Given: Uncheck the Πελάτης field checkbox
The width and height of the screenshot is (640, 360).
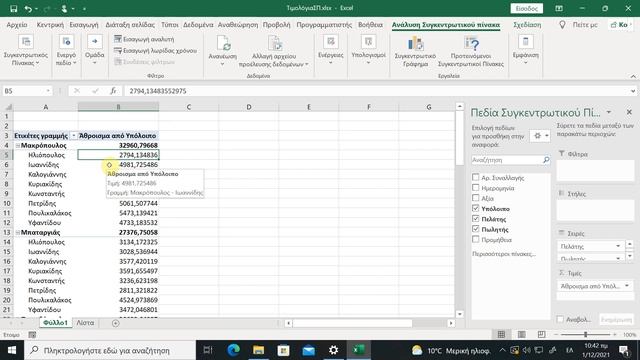Looking at the screenshot, I should tap(476, 219).
